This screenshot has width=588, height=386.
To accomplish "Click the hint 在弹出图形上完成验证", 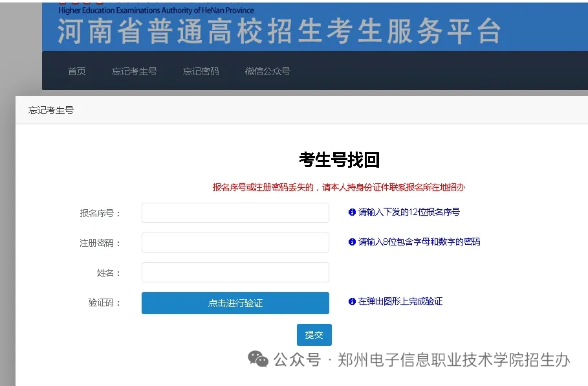I will pos(400,302).
